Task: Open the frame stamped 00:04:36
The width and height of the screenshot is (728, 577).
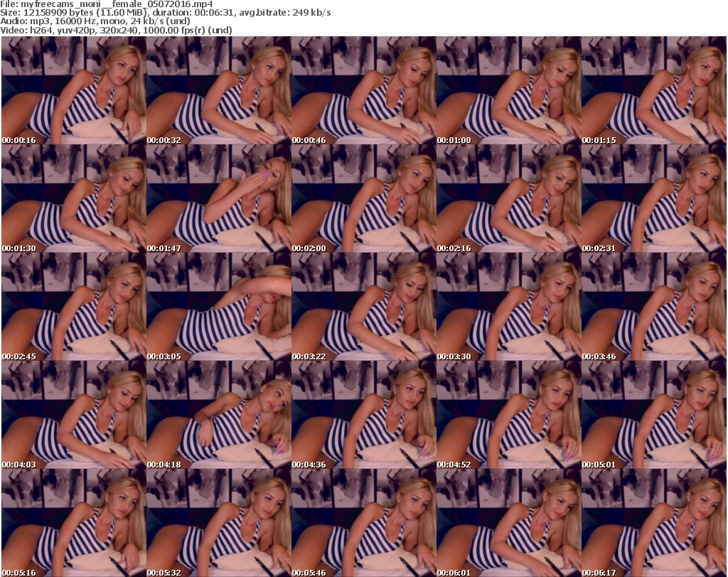Action: 363,415
